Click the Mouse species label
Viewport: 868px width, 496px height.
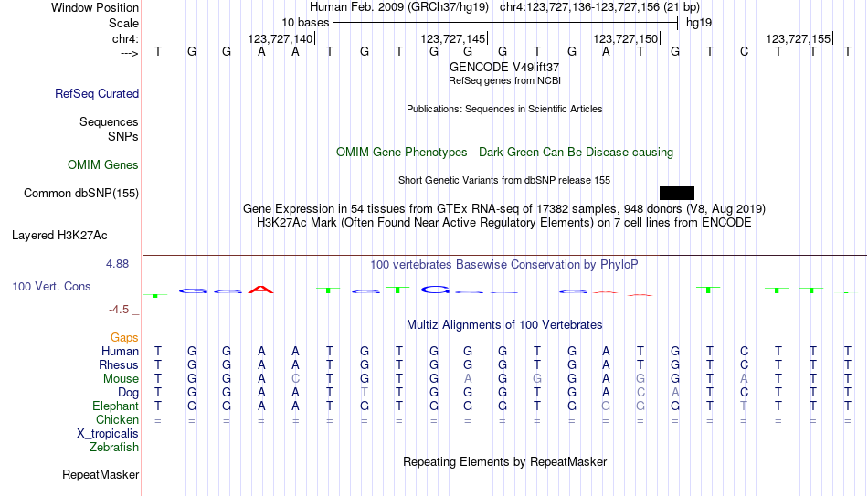(x=121, y=379)
